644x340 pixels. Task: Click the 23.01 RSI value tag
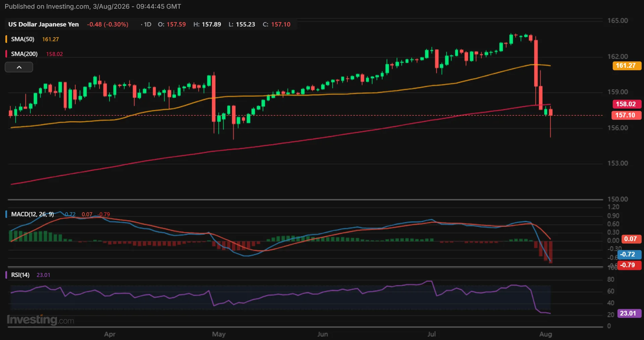(629, 314)
